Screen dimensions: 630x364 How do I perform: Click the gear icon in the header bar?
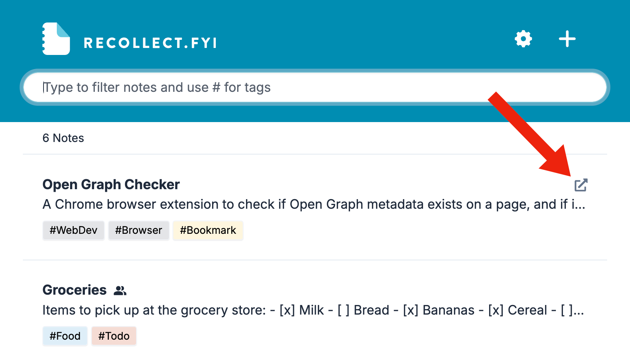pyautogui.click(x=523, y=39)
